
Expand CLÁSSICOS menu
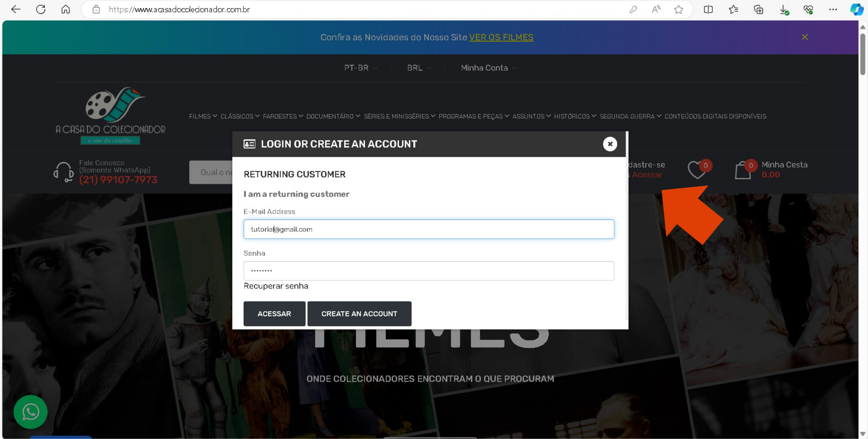click(x=240, y=116)
